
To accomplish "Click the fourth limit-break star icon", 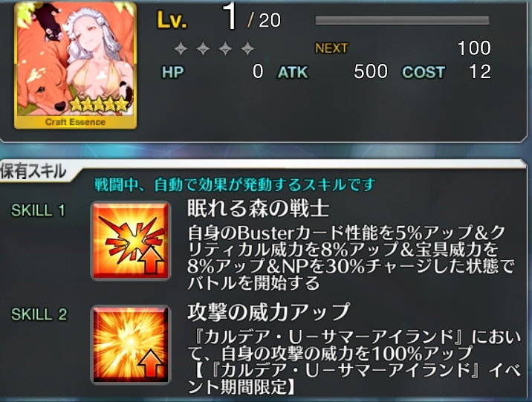I will tap(247, 49).
